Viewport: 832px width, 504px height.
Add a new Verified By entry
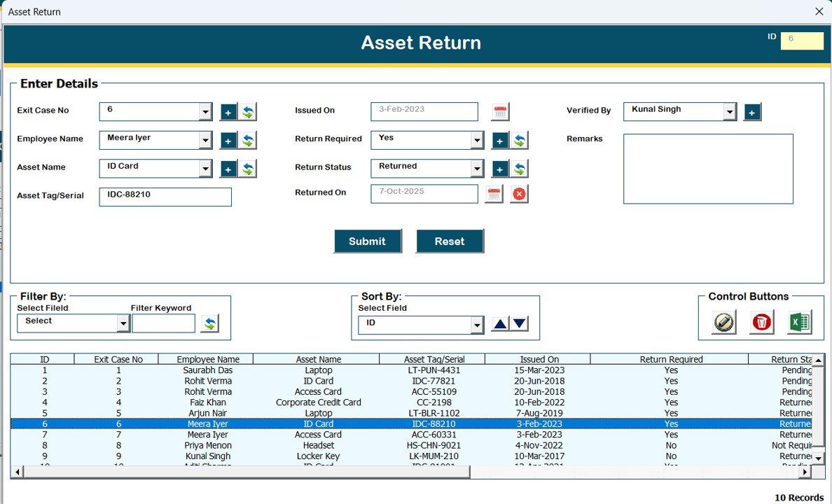coord(752,111)
